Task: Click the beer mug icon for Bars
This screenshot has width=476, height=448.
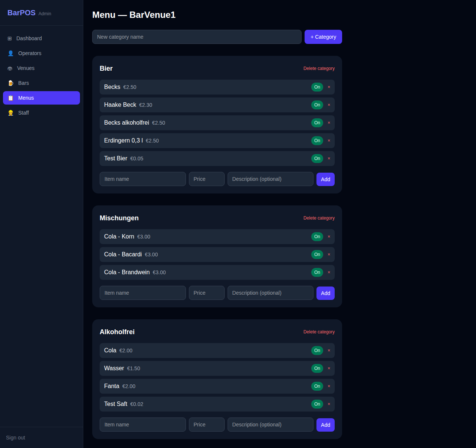Action: coord(10,83)
